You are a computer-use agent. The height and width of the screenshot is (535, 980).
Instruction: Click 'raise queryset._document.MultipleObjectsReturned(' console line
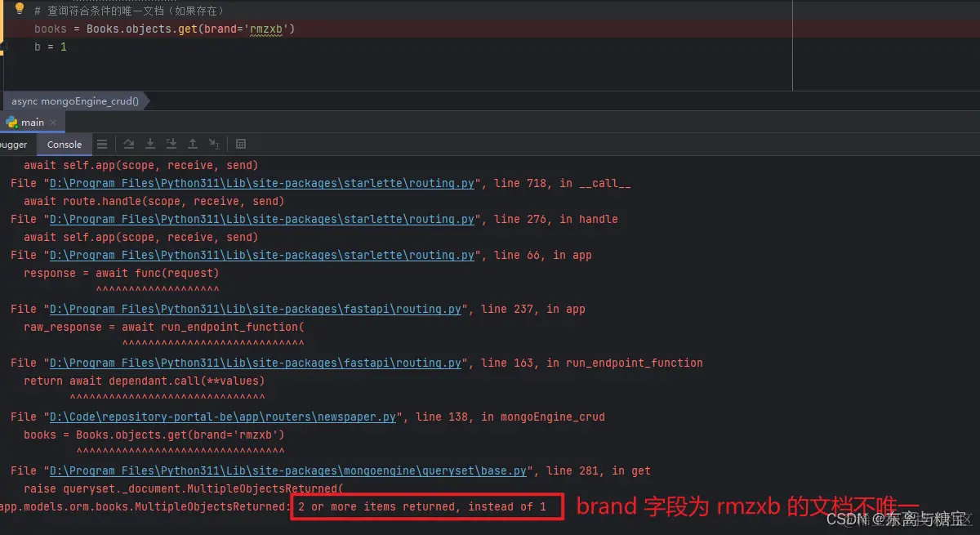pyautogui.click(x=184, y=488)
